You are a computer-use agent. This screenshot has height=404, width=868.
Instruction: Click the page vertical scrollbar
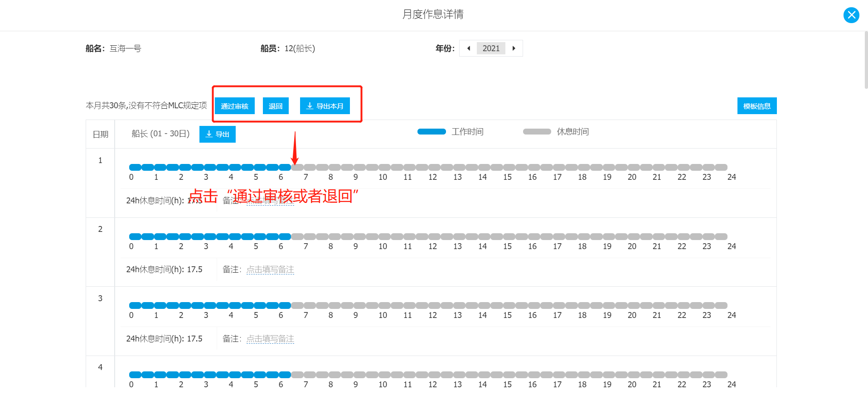866,59
